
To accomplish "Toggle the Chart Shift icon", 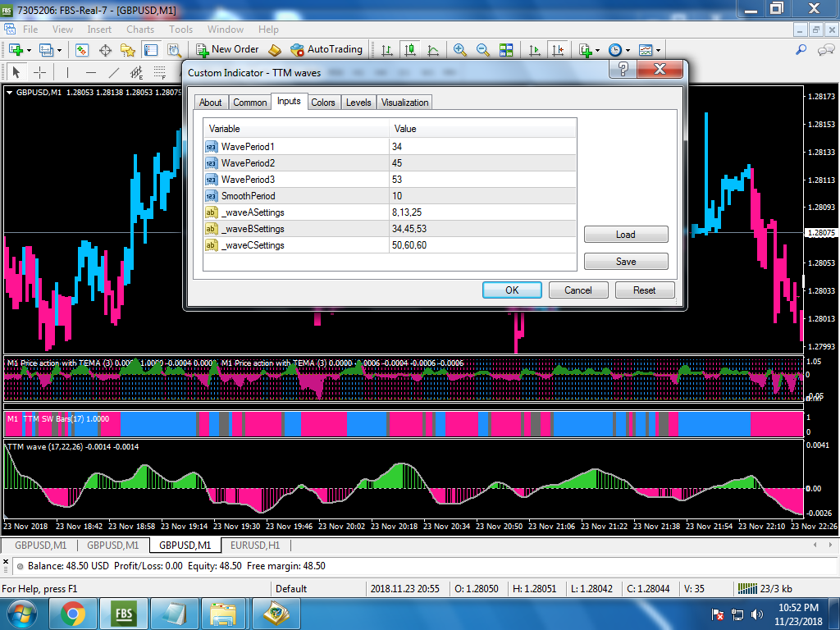I will click(x=558, y=50).
